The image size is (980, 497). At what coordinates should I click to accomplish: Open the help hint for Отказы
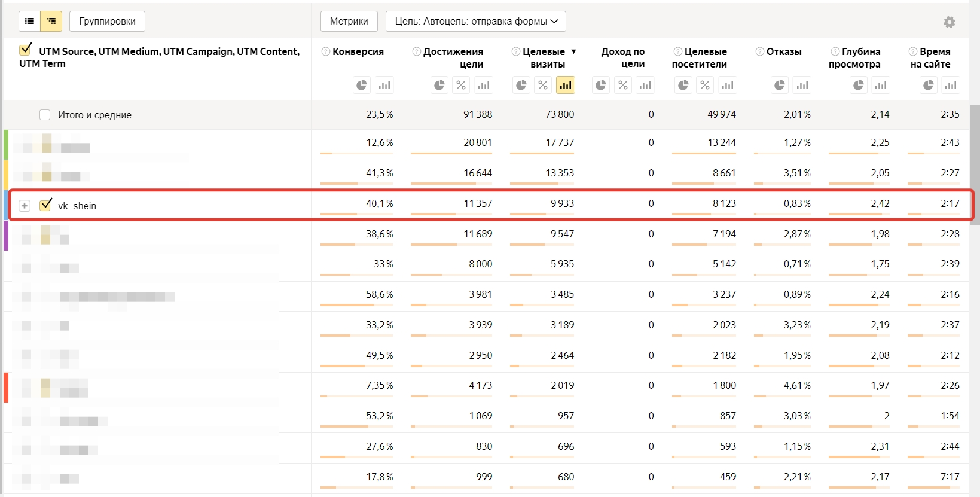tap(760, 51)
